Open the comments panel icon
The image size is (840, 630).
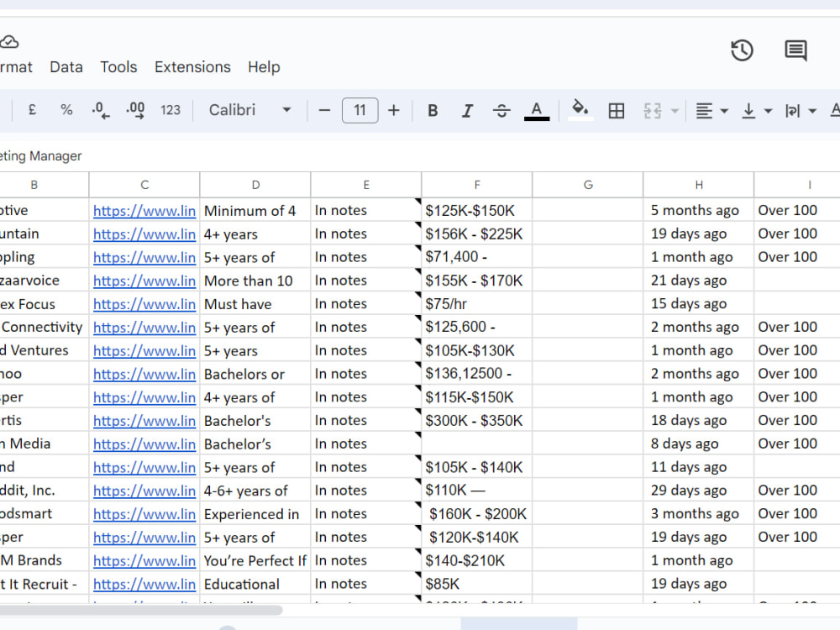pos(795,51)
